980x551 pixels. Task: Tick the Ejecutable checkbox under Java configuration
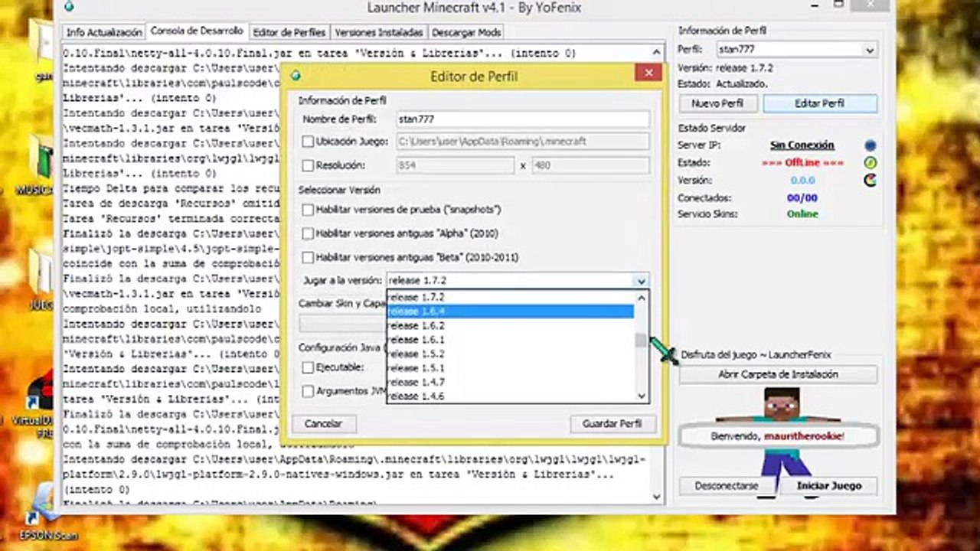pos(308,367)
